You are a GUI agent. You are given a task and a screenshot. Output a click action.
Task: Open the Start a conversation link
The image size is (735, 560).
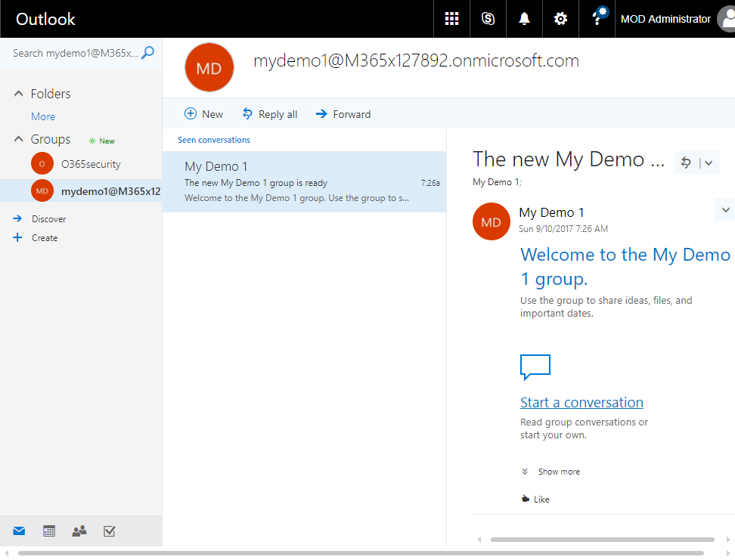point(581,402)
